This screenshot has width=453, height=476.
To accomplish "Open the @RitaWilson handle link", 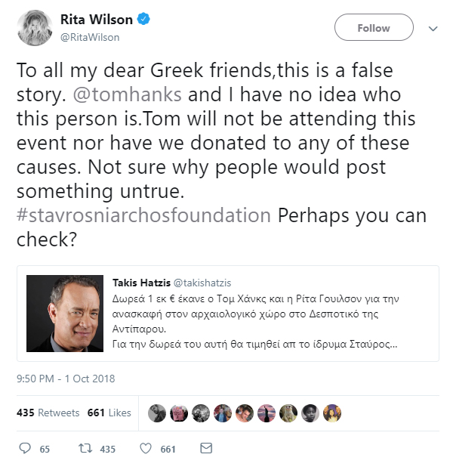I will click(x=90, y=37).
